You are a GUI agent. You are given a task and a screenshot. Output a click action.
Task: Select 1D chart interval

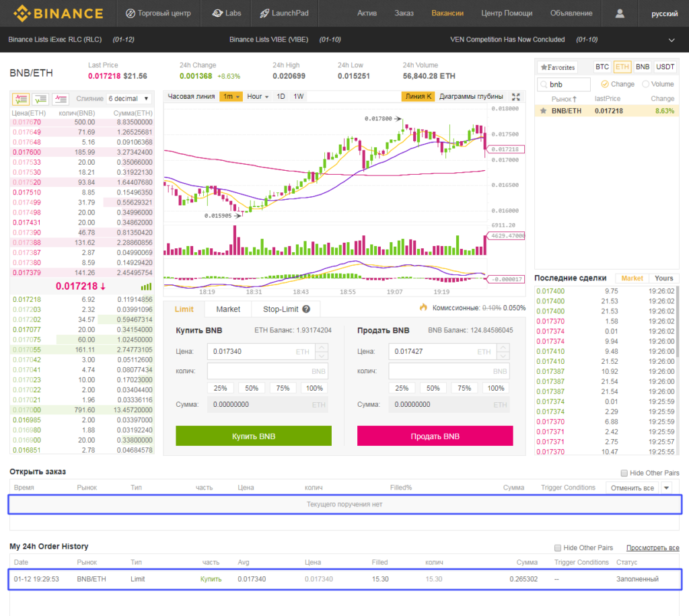pos(281,97)
